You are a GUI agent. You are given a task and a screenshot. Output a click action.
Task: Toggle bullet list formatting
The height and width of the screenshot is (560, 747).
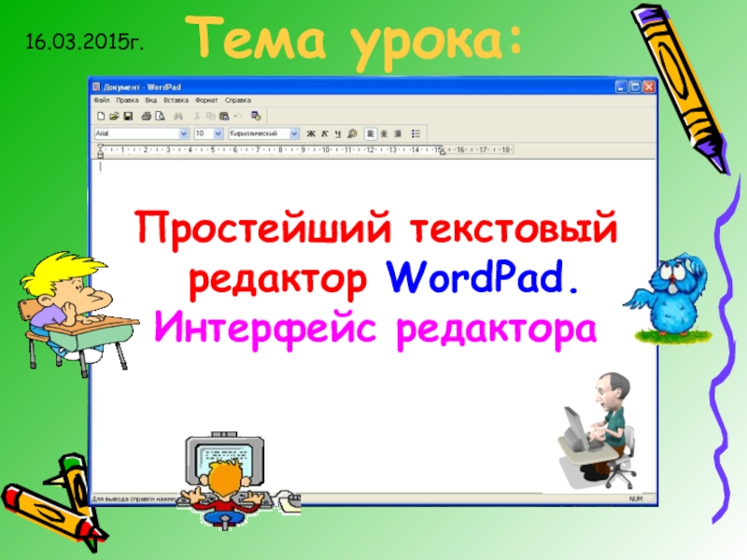(416, 133)
